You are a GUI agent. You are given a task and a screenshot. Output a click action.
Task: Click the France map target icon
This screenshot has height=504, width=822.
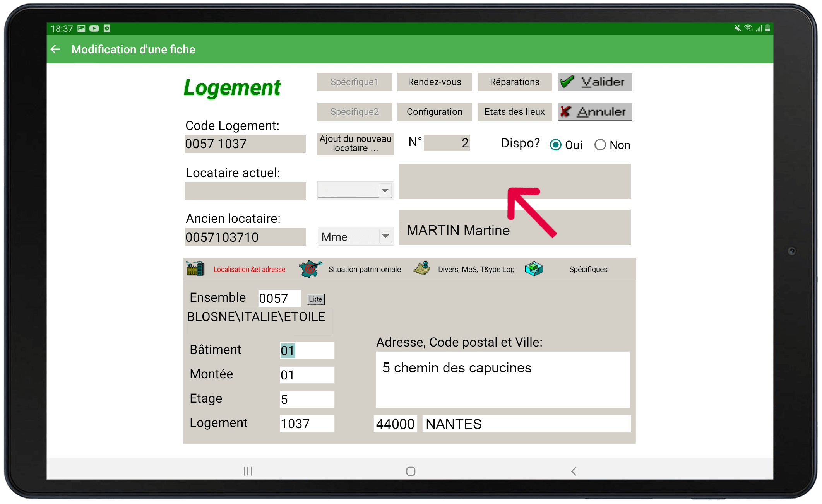point(310,268)
